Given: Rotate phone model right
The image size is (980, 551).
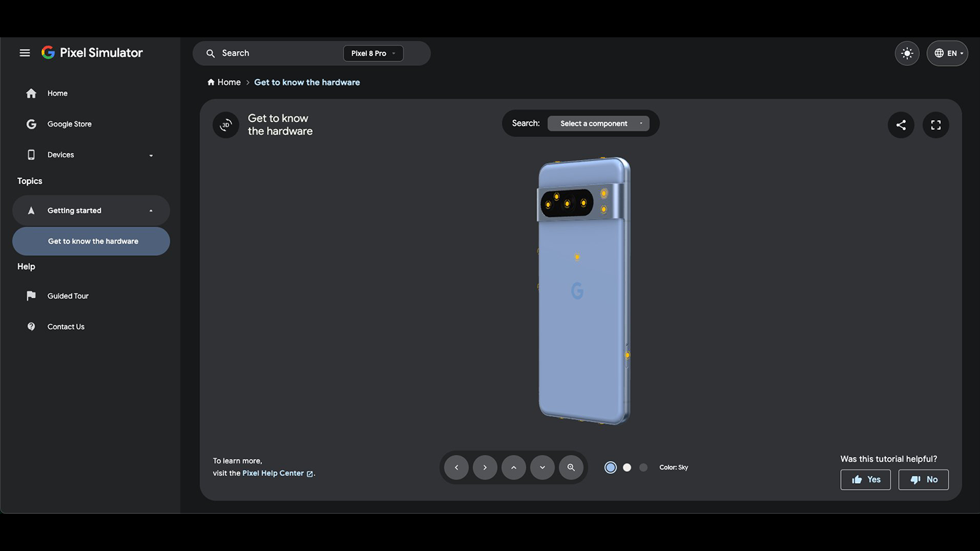Looking at the screenshot, I should coord(485,467).
